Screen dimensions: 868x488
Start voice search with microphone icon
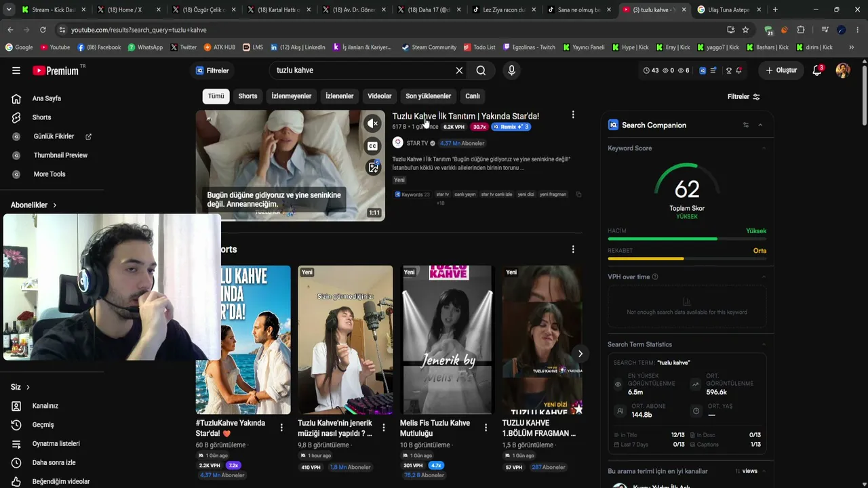[x=511, y=70]
